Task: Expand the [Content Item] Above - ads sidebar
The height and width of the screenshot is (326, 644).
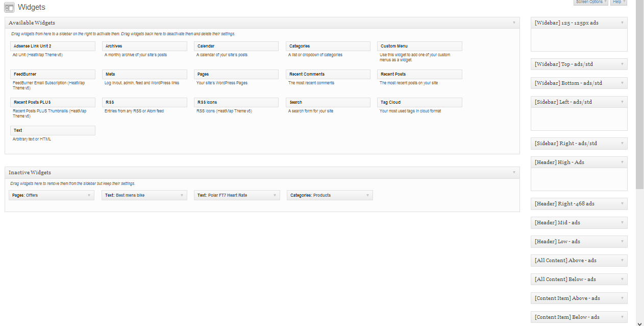Action: point(622,298)
